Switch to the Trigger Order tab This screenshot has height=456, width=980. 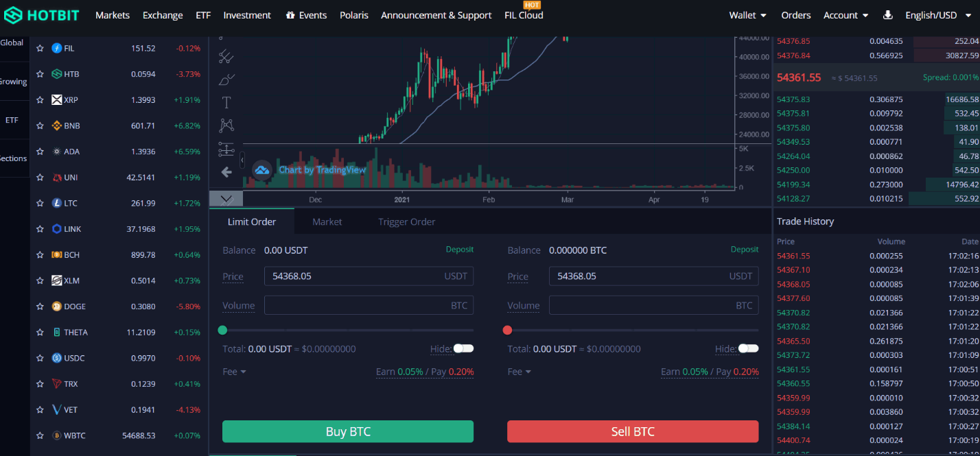click(407, 221)
